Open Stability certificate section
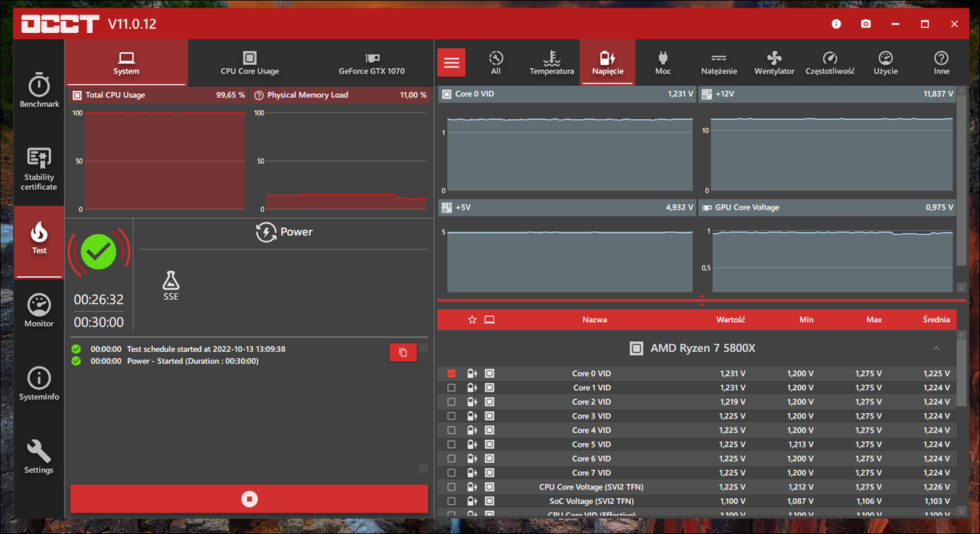Image resolution: width=980 pixels, height=534 pixels. [x=39, y=169]
